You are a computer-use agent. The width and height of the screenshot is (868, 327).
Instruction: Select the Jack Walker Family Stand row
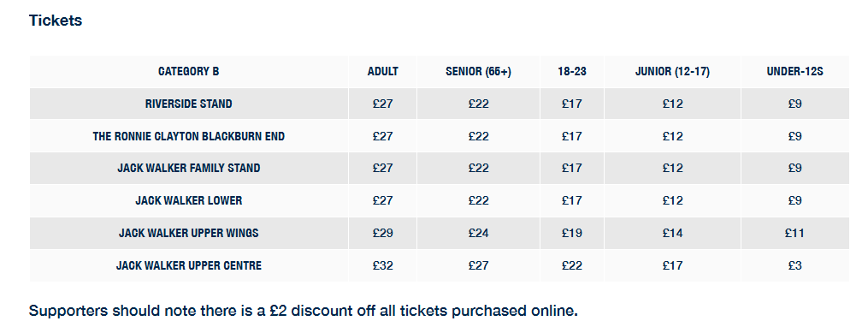[x=440, y=169]
